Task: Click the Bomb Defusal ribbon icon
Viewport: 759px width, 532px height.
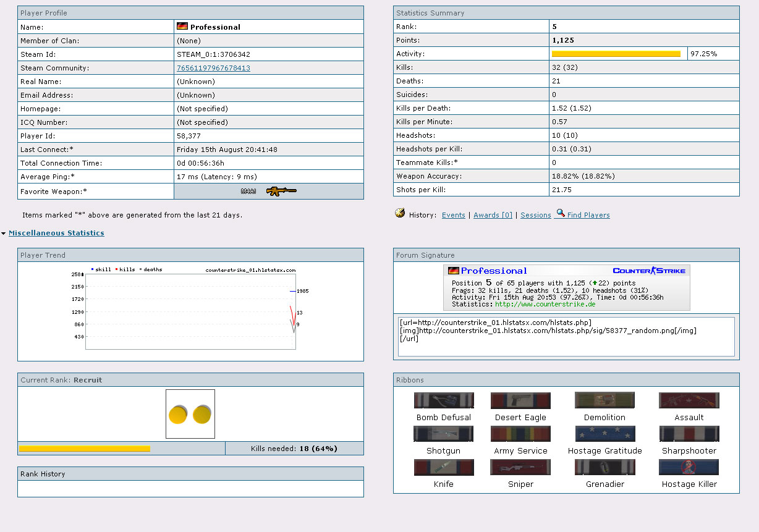Action: click(x=444, y=400)
